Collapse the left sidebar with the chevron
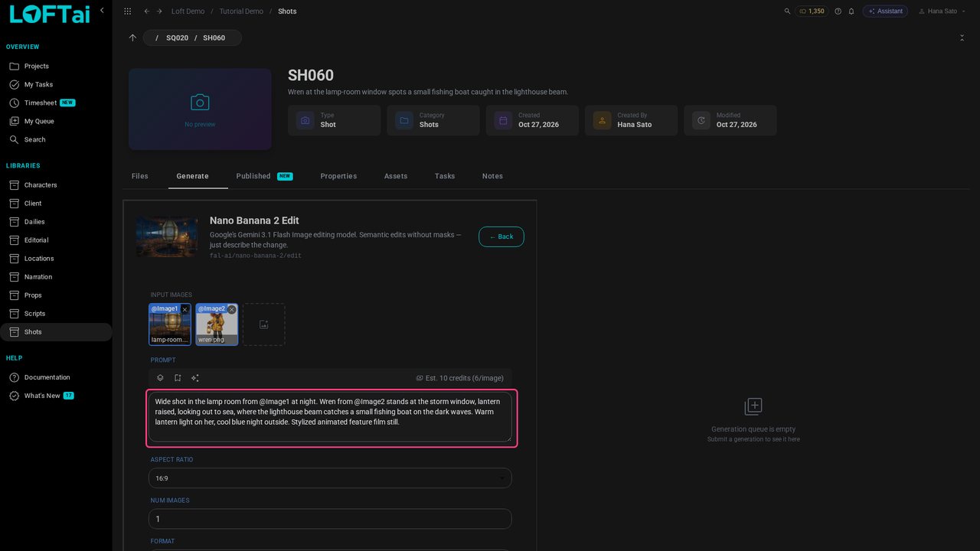 click(102, 11)
